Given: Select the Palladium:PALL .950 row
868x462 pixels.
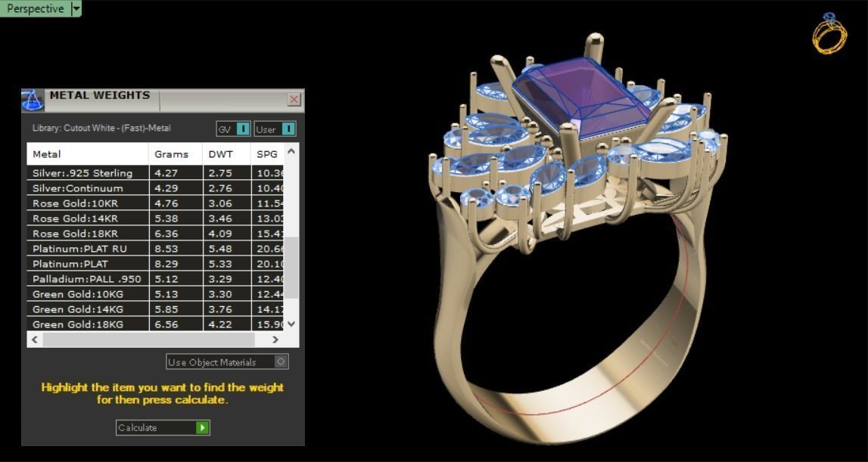Looking at the screenshot, I should (156, 279).
